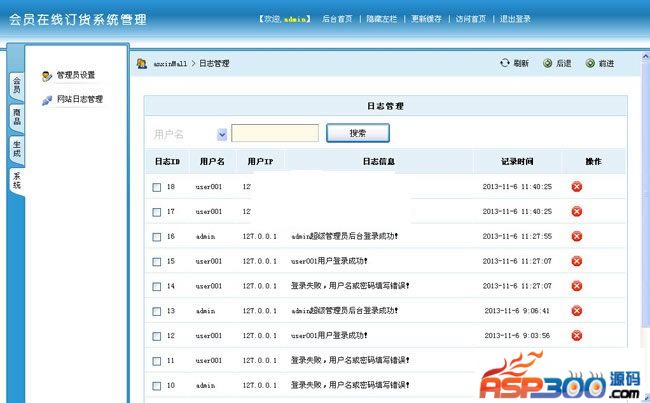
Task: Click the 隐藏左栏 hide sidebar link
Action: tap(383, 19)
